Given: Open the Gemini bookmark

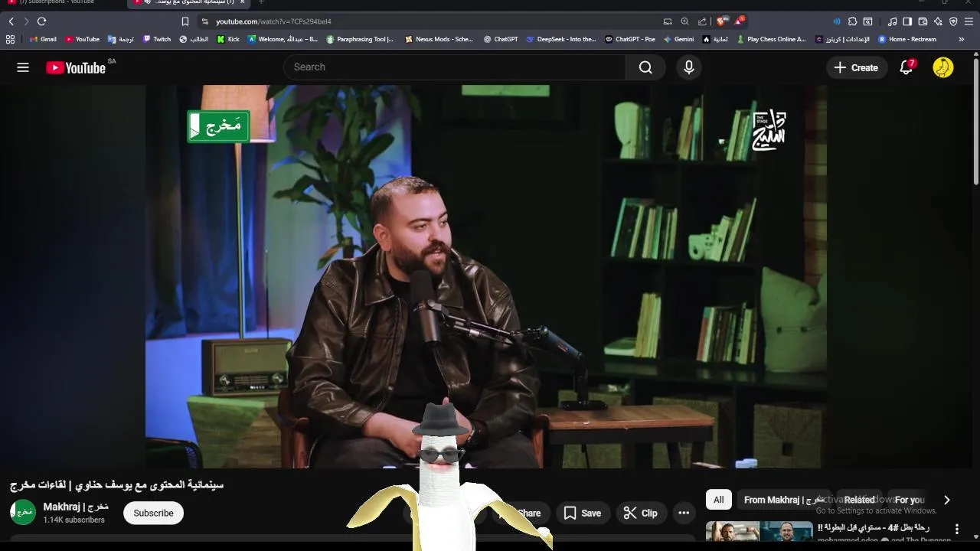Looking at the screenshot, I should click(679, 39).
